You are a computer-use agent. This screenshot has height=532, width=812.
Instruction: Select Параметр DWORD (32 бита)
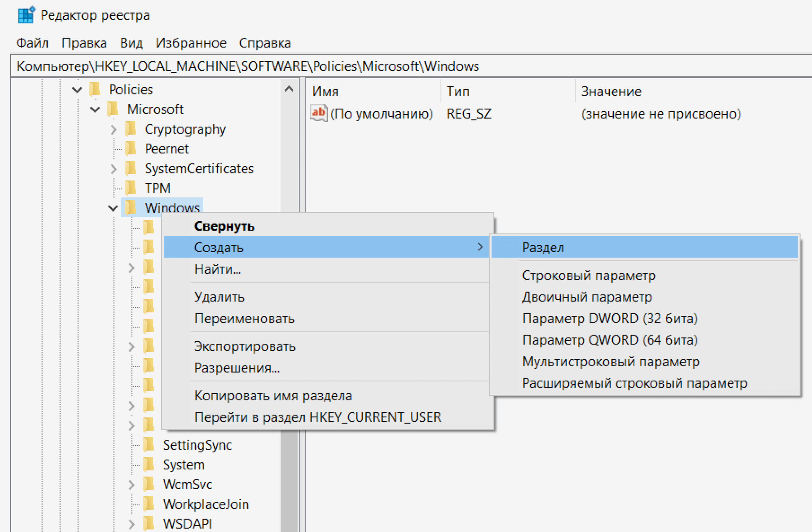click(644, 318)
